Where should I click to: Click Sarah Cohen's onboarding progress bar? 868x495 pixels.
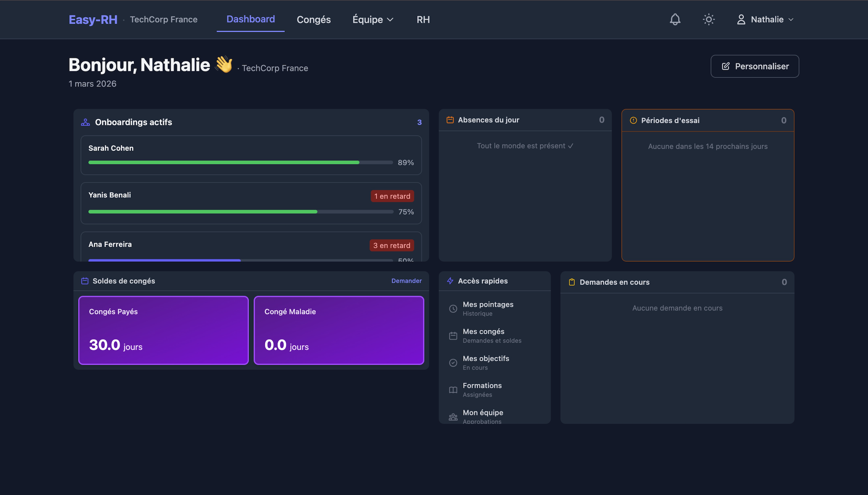(240, 163)
